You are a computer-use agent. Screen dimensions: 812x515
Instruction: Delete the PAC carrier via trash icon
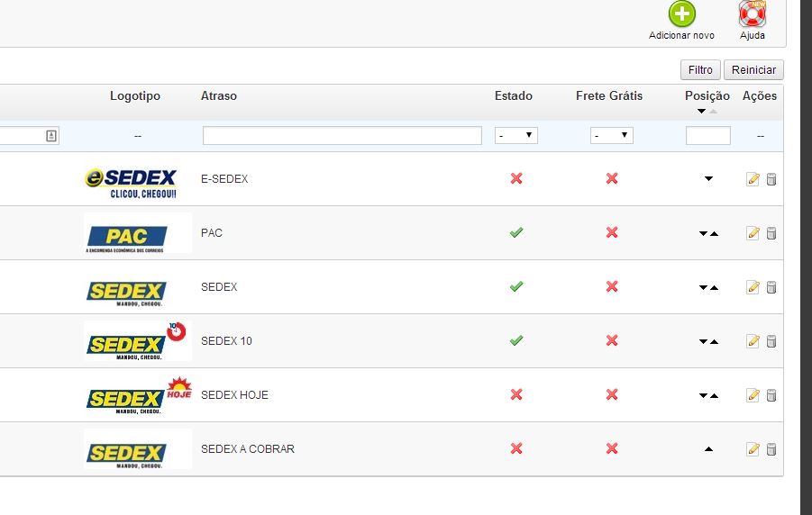[x=771, y=233]
